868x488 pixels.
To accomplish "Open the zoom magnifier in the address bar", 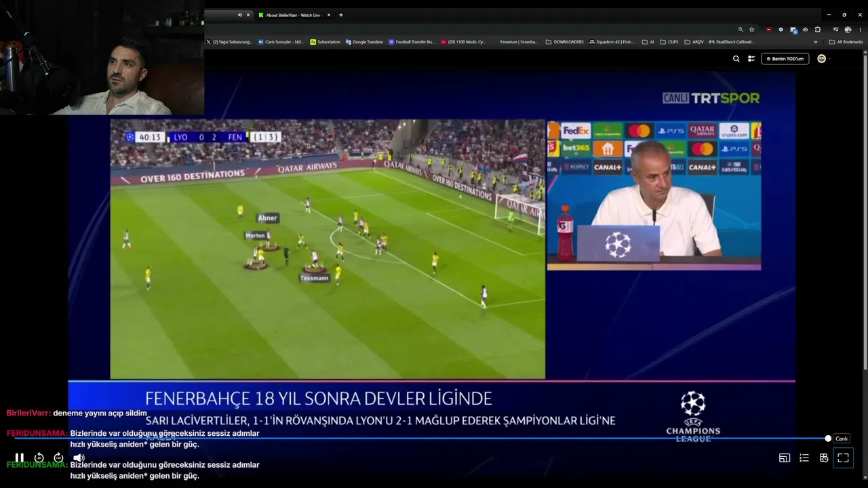I will [x=741, y=30].
